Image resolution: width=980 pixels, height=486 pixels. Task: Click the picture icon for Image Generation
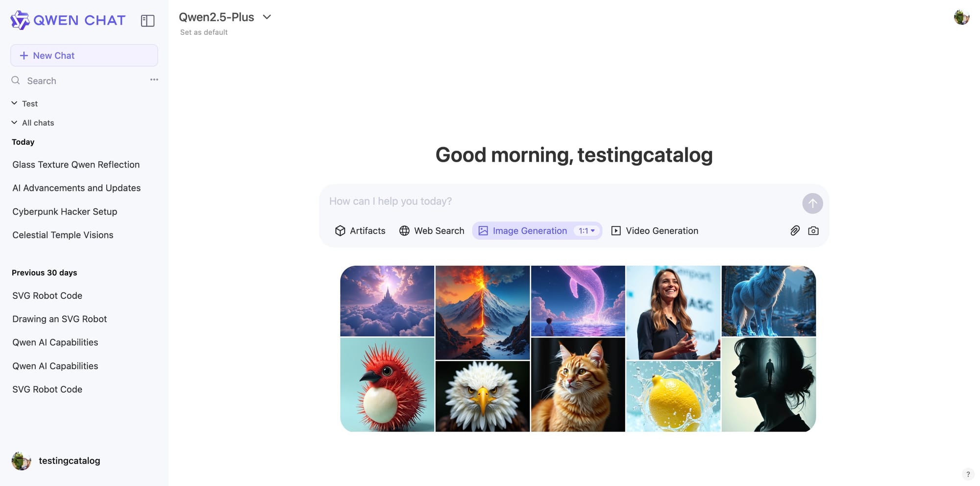point(483,231)
